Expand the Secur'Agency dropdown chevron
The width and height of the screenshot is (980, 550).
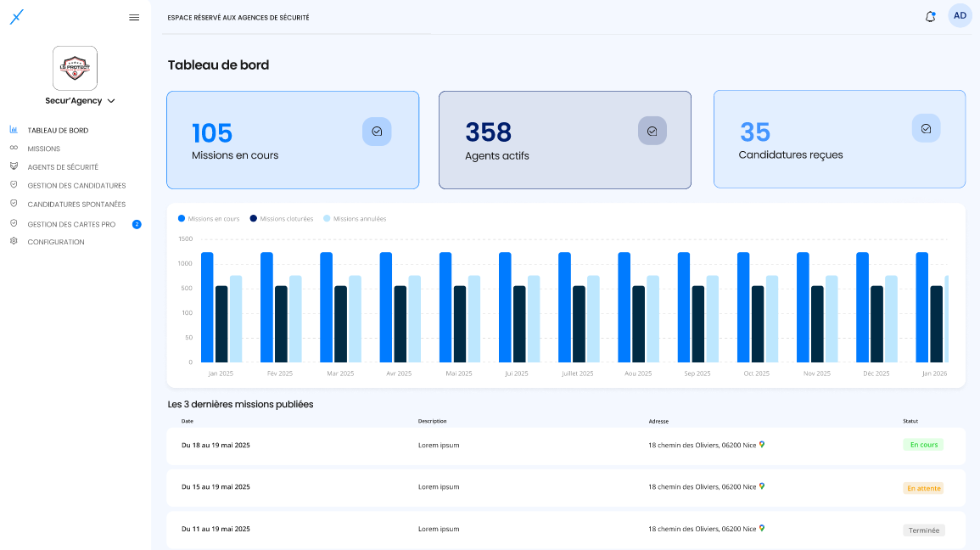point(111,101)
